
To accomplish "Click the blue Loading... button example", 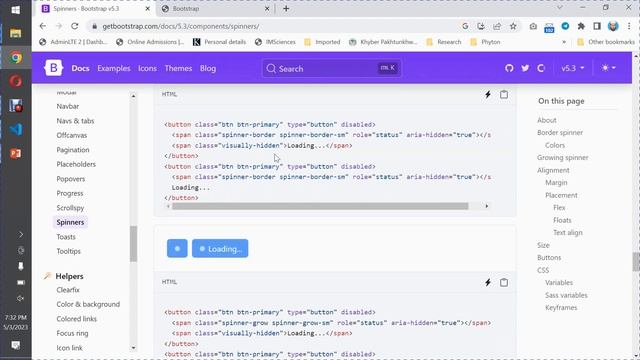I will point(220,249).
